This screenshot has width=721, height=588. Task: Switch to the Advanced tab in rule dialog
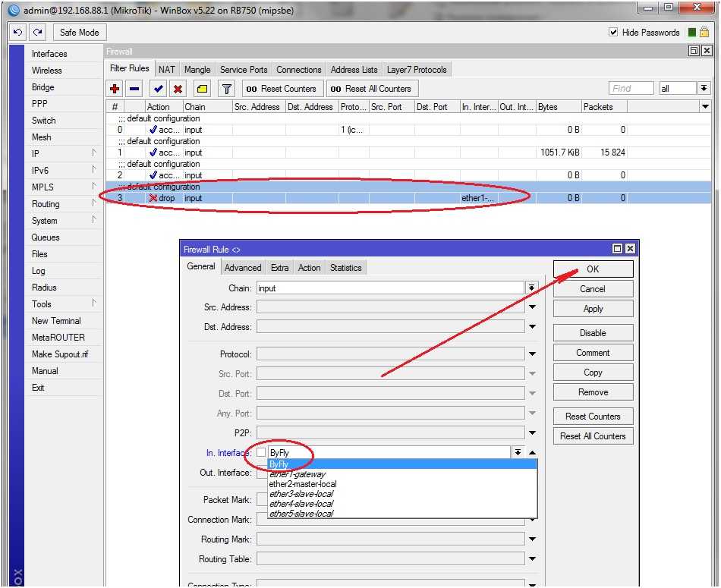(x=243, y=268)
